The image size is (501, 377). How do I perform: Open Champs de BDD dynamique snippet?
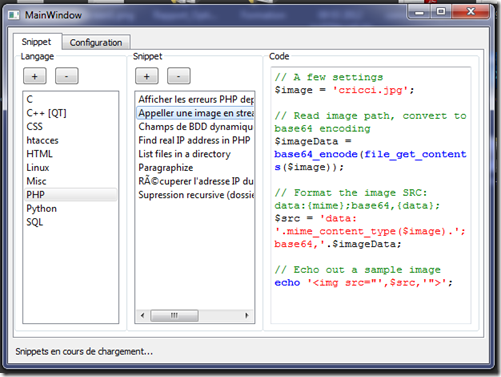point(195,127)
